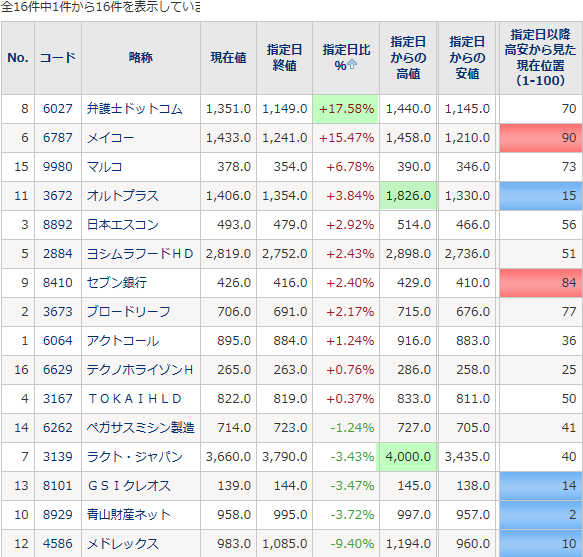Click stock code 6064

(x=58, y=341)
